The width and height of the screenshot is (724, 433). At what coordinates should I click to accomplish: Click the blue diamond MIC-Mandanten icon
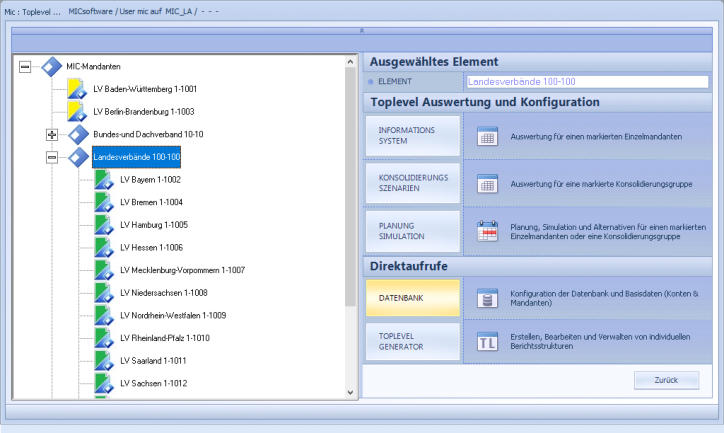[52, 66]
